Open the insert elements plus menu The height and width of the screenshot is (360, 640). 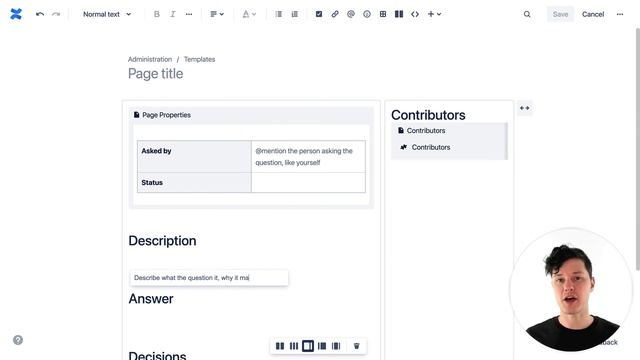click(434, 14)
